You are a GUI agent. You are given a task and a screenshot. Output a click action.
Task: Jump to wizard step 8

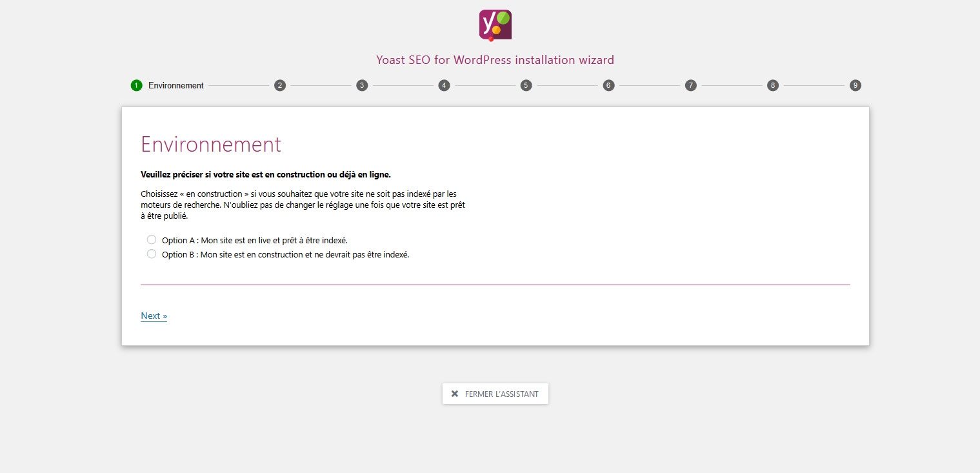tap(773, 85)
